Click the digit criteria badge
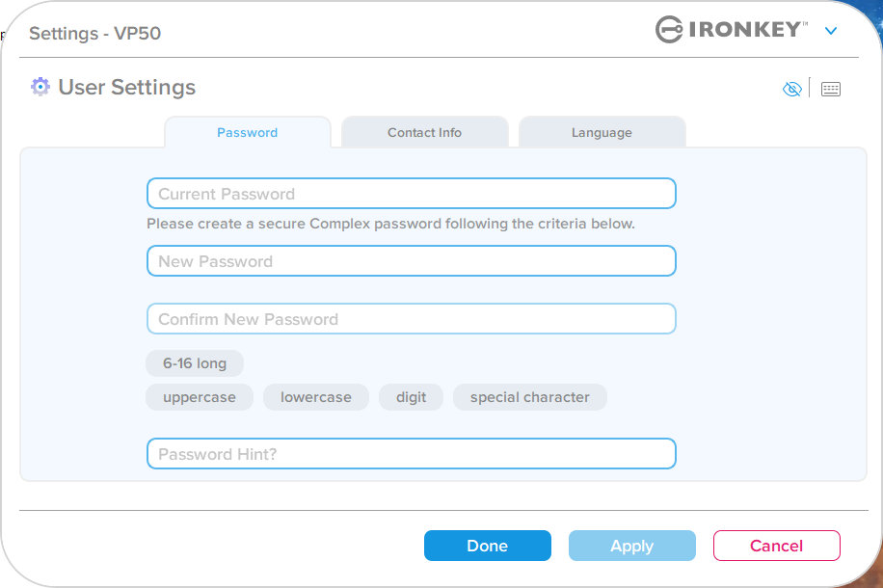Viewport: 883px width, 588px height. pyautogui.click(x=411, y=397)
